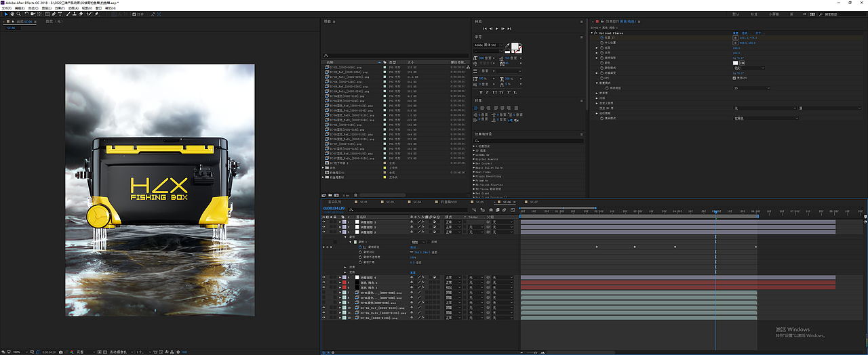868x355 pixels.
Task: Select the Rectangle shape tool
Action: 47,14
